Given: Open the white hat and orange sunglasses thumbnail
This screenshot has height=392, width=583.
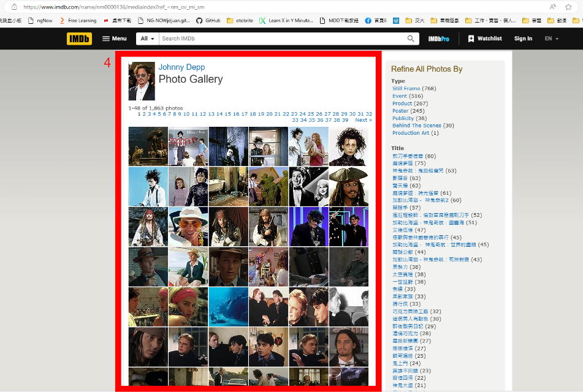Looking at the screenshot, I should [x=188, y=227].
